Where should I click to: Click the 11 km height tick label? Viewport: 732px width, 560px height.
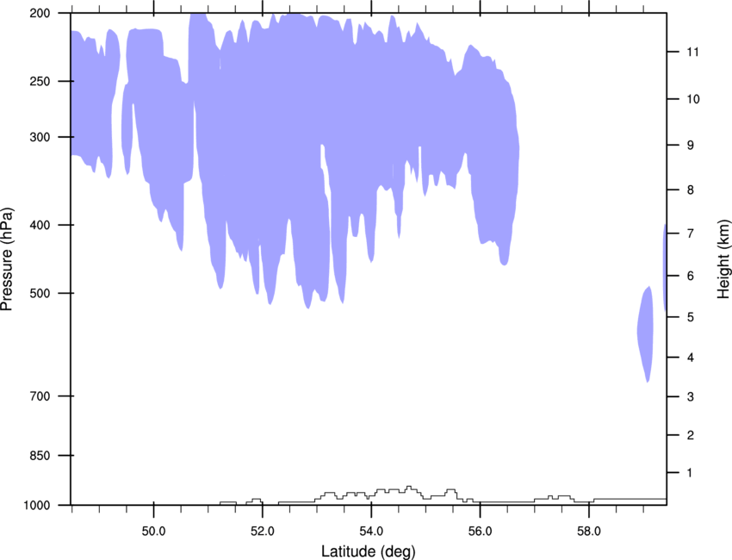[692, 52]
